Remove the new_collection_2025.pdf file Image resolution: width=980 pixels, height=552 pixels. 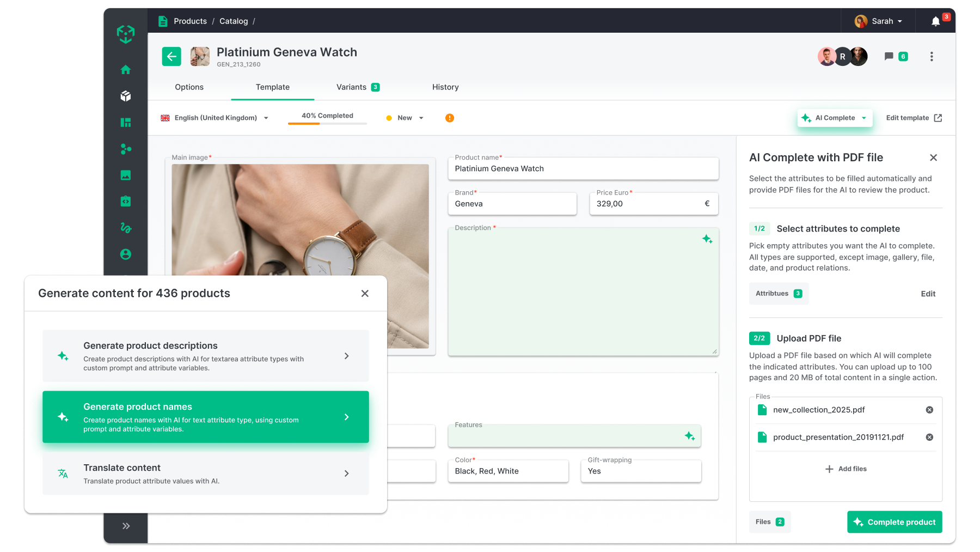click(929, 410)
